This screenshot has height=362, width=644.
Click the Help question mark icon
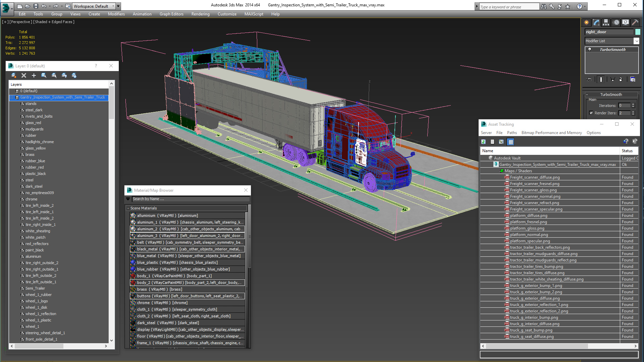579,6
